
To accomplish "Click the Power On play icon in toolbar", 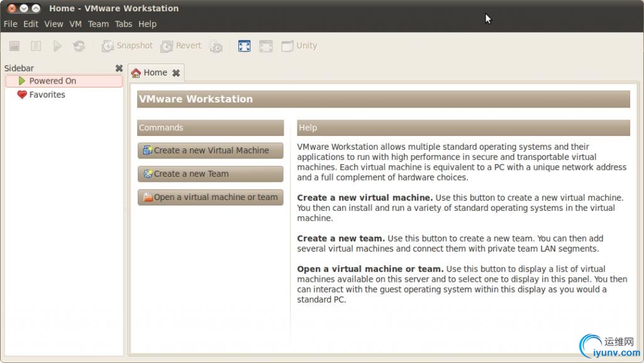I will click(x=57, y=46).
